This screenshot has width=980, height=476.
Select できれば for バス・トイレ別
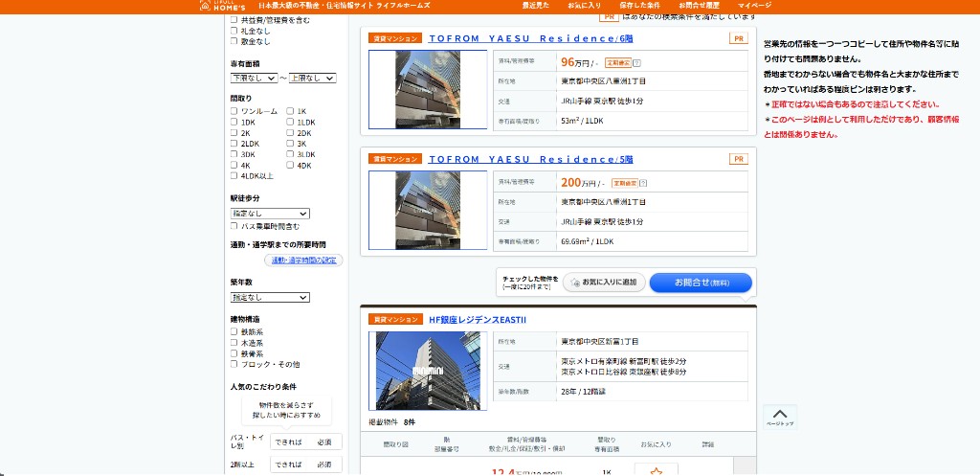point(288,442)
